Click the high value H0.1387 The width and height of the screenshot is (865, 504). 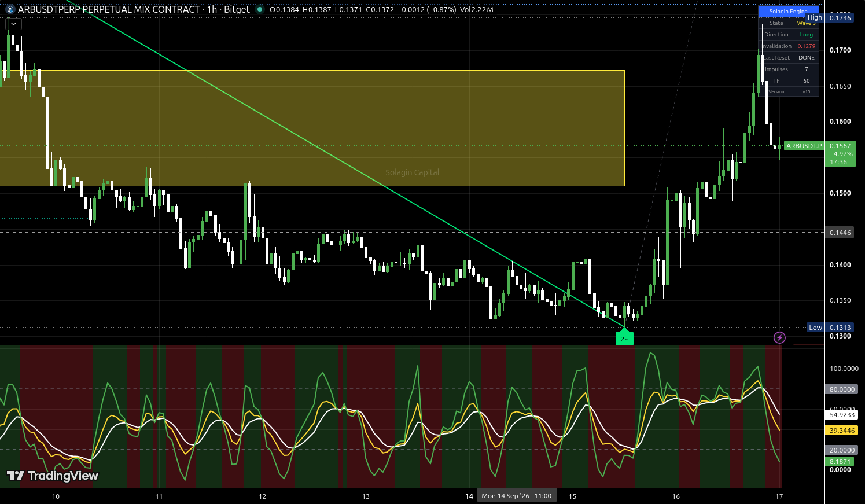pyautogui.click(x=317, y=10)
